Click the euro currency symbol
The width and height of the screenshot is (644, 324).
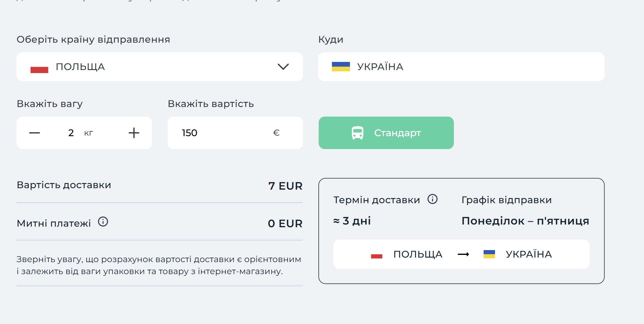click(x=276, y=133)
